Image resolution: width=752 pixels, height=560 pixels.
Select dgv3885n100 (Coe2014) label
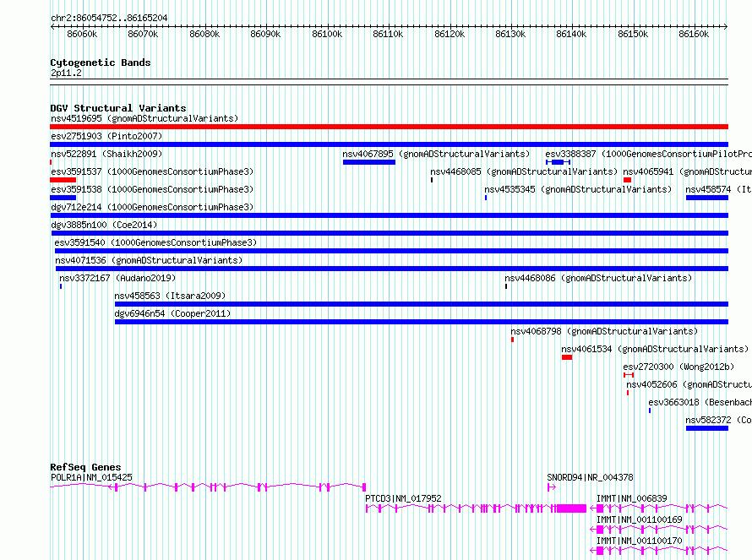tap(104, 225)
